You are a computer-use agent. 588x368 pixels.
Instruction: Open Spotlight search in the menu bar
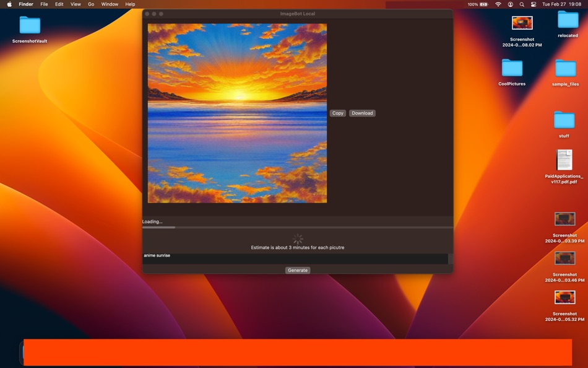point(522,4)
